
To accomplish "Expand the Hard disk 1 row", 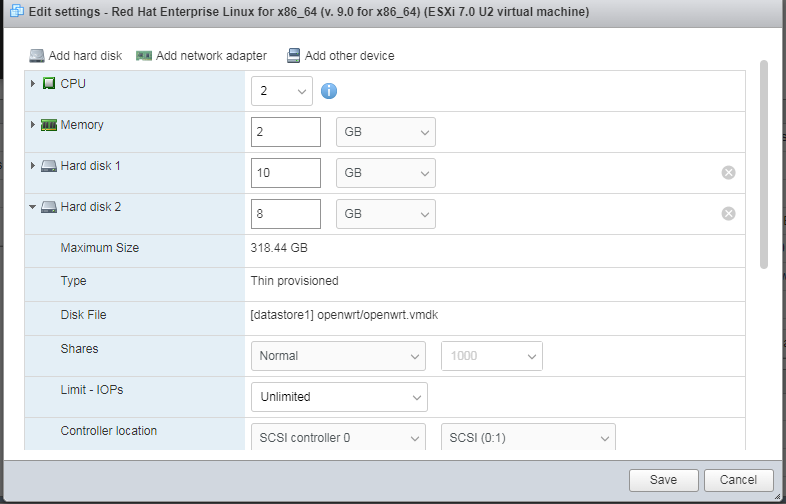I will pos(33,165).
